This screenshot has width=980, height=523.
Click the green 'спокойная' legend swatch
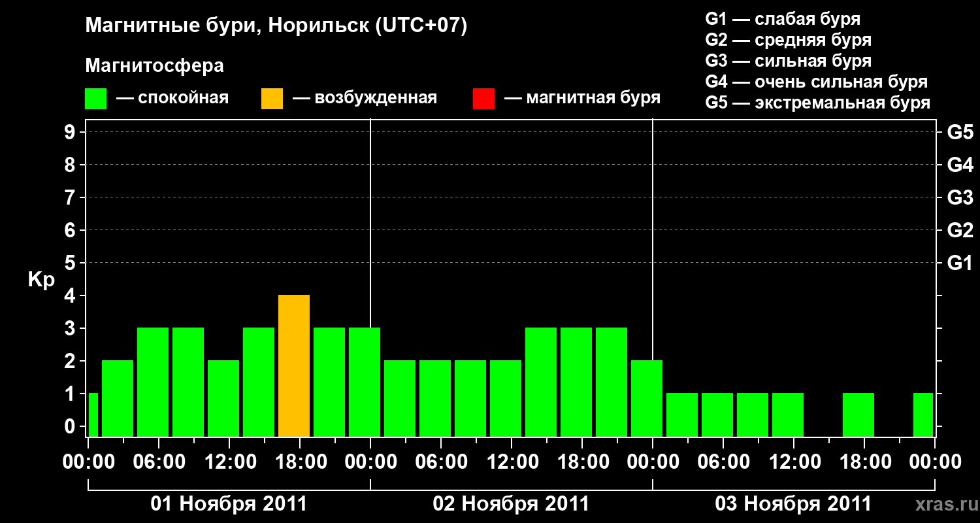[95, 99]
